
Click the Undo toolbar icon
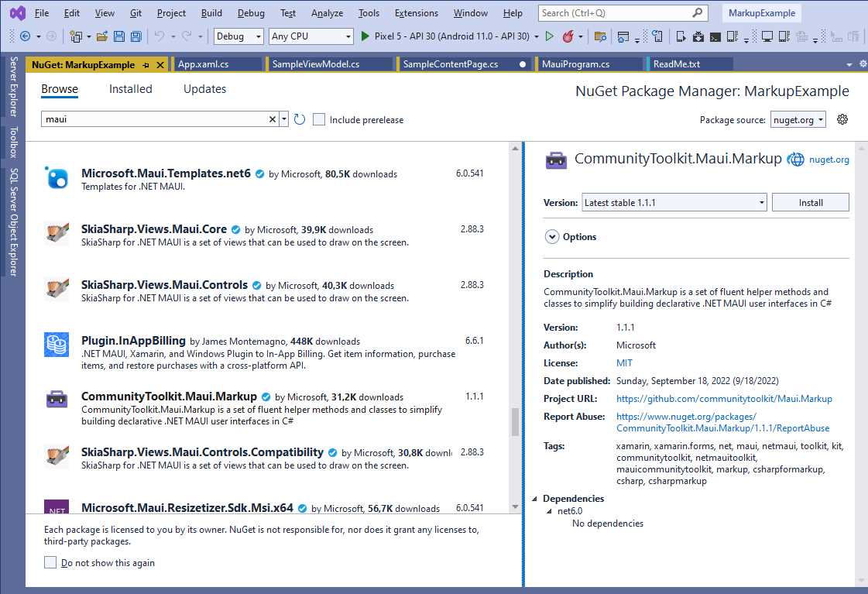[x=160, y=36]
